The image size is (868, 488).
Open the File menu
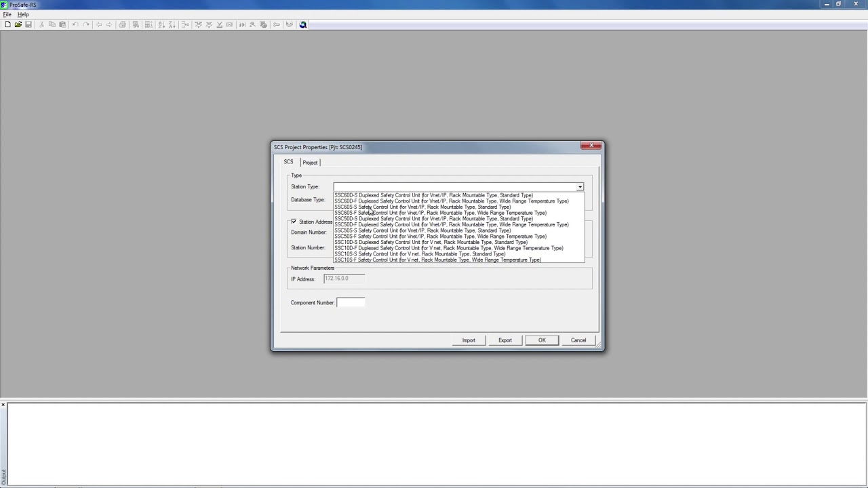click(x=7, y=14)
